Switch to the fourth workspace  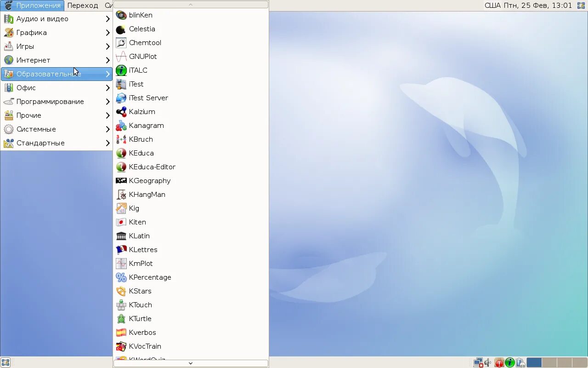click(580, 362)
